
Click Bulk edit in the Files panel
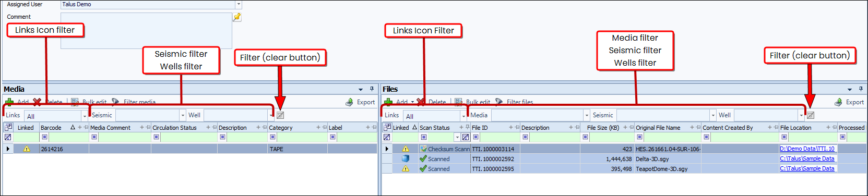[472, 102]
